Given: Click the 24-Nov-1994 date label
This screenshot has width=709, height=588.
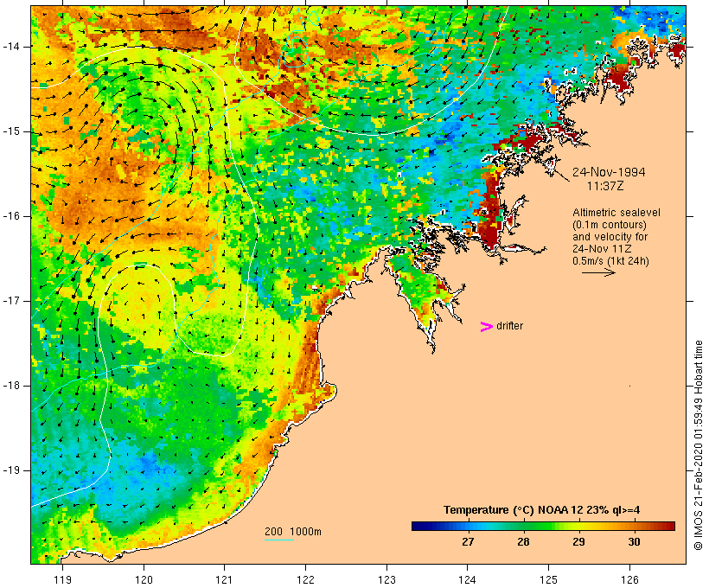Looking at the screenshot, I should pyautogui.click(x=609, y=172).
